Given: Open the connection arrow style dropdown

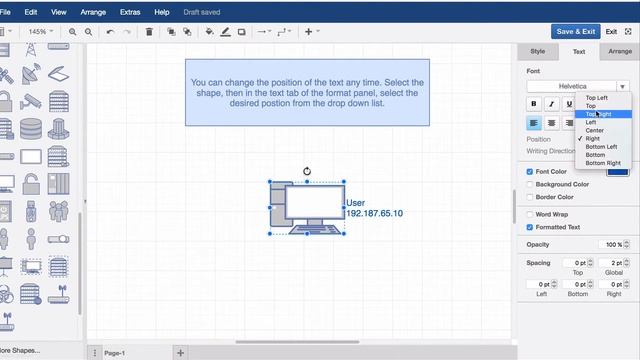Looking at the screenshot, I should pos(264,31).
